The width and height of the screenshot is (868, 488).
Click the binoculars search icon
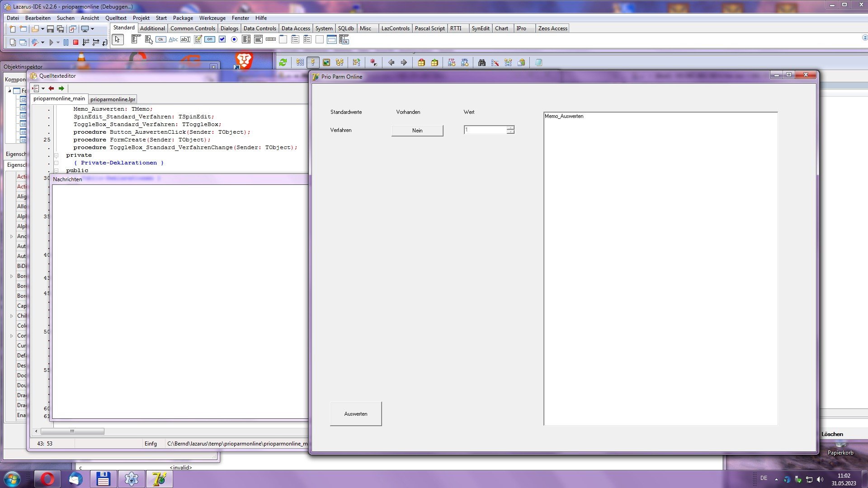point(482,63)
